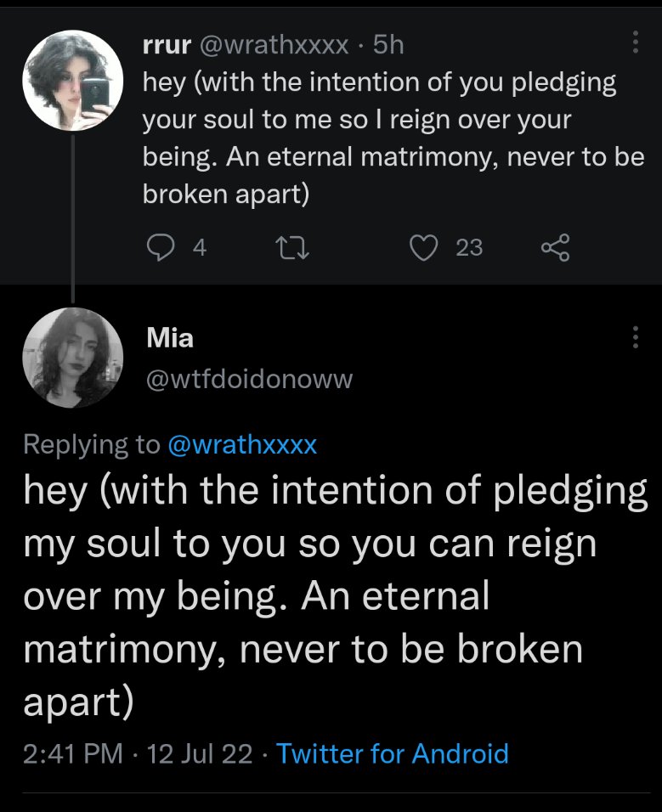Screen dimensions: 662x812
Task: Share rrur's tweet using the share icon
Action: point(555,247)
